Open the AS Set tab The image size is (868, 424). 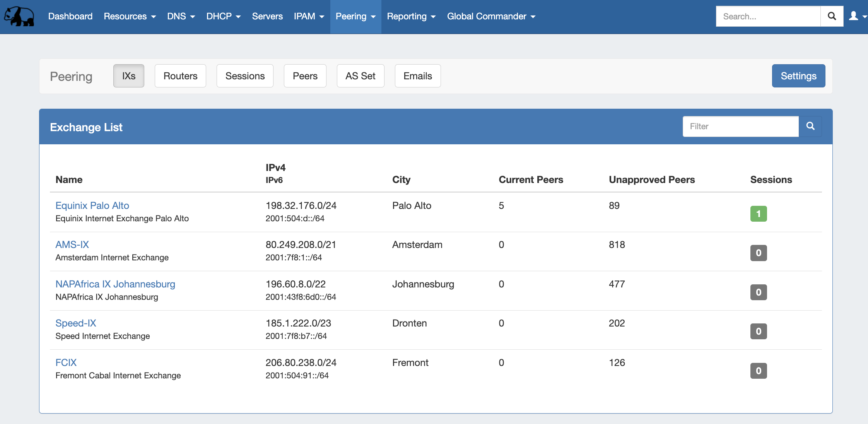point(360,76)
